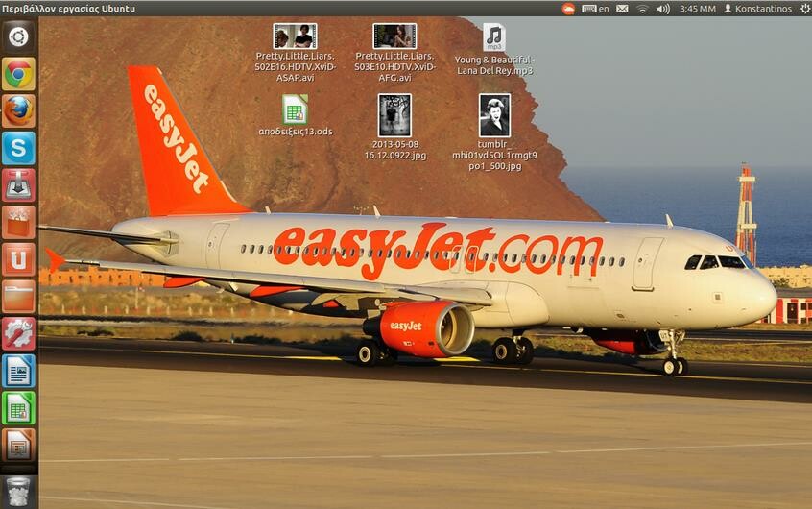812x509 pixels.
Task: Open the Files folder manager
Action: (18, 297)
